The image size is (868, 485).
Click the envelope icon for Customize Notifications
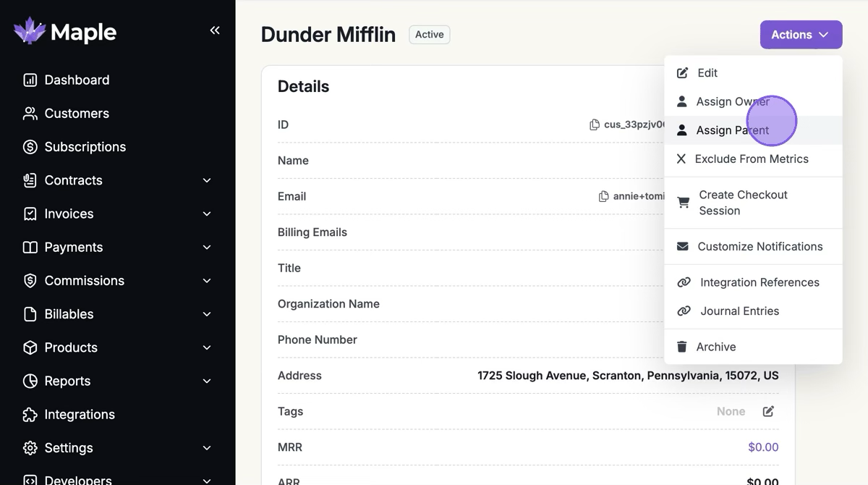(x=682, y=246)
